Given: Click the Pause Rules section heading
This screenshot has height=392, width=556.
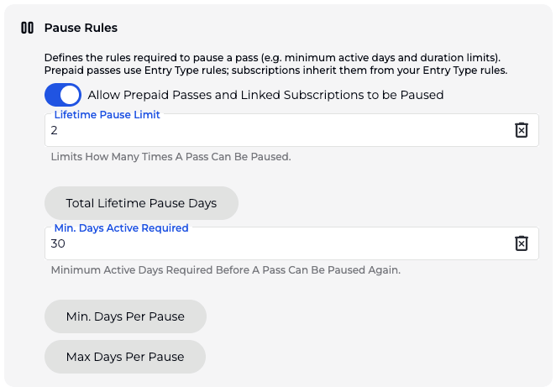Looking at the screenshot, I should tap(81, 28).
